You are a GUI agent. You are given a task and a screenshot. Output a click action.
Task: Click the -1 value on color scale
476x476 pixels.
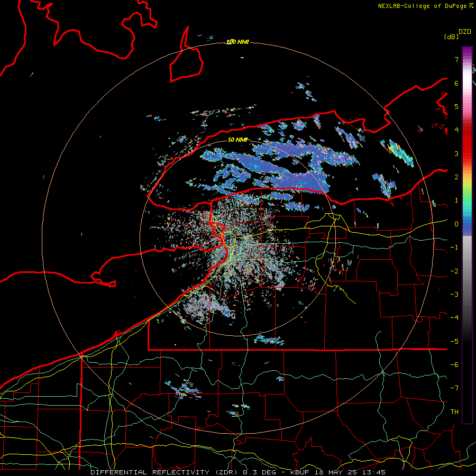(x=454, y=248)
